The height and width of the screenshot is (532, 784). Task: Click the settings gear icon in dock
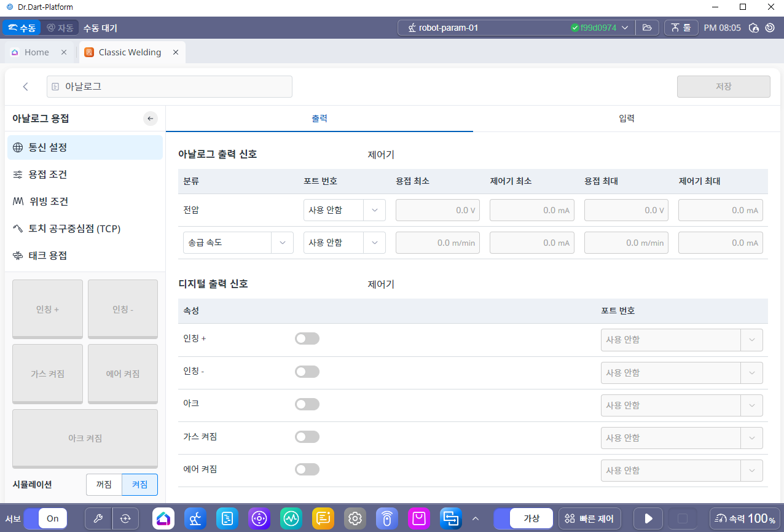point(355,518)
